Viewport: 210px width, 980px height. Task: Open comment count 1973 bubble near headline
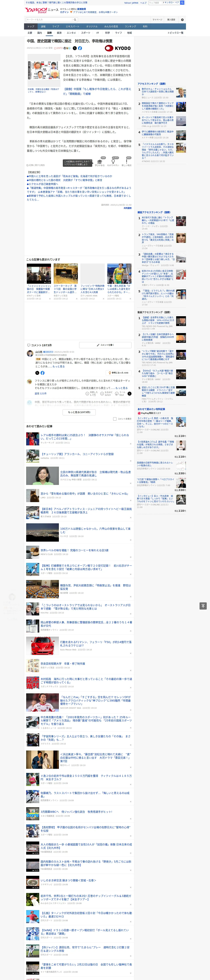click(59, 48)
